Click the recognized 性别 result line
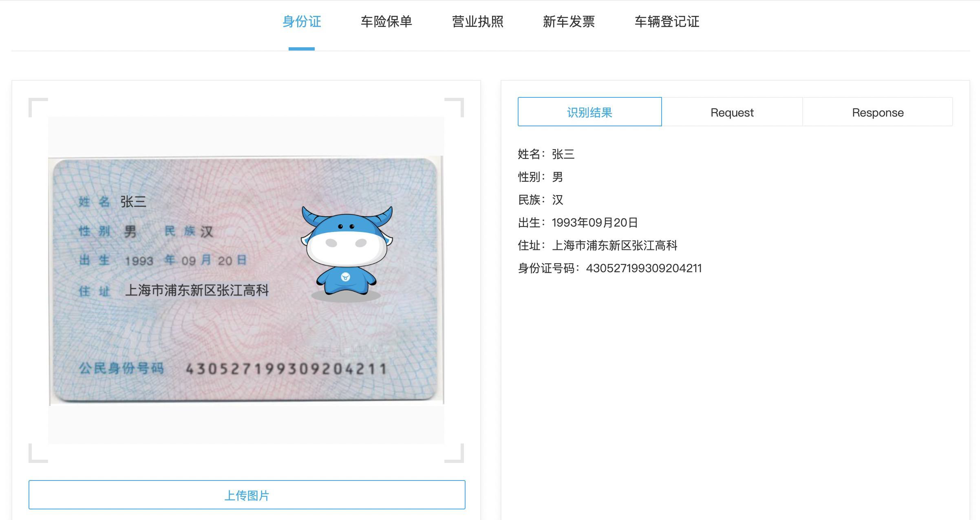This screenshot has width=980, height=520. coord(540,177)
